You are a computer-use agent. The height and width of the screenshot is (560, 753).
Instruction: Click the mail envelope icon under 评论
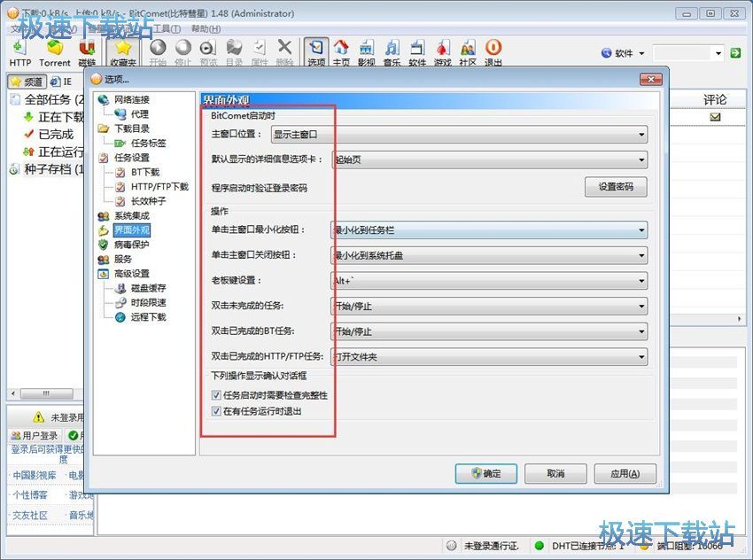[x=715, y=117]
